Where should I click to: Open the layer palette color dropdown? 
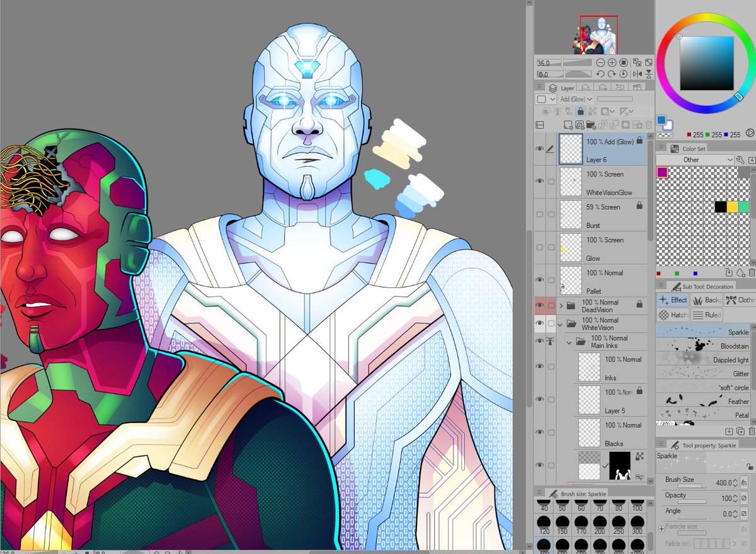[x=546, y=99]
